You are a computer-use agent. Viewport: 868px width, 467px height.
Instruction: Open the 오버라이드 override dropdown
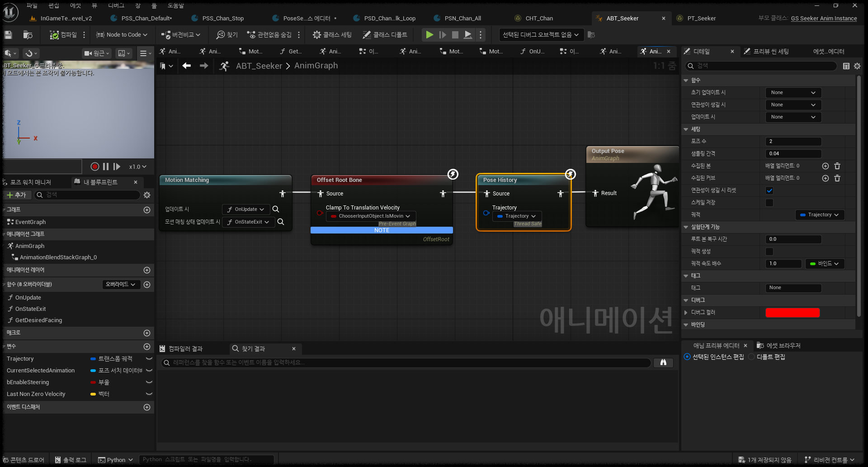(121, 285)
